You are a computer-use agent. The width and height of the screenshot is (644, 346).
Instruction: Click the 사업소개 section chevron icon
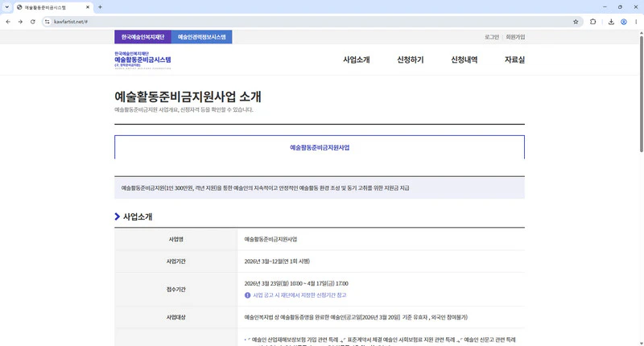117,216
